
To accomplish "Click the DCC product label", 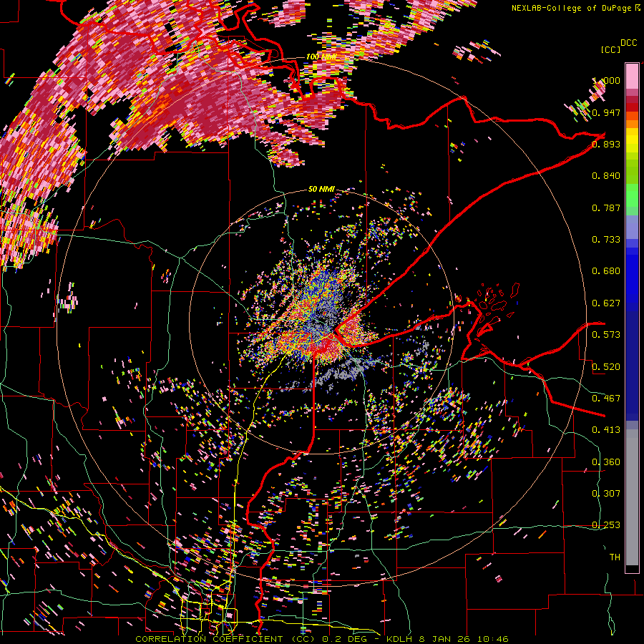I will pos(628,43).
